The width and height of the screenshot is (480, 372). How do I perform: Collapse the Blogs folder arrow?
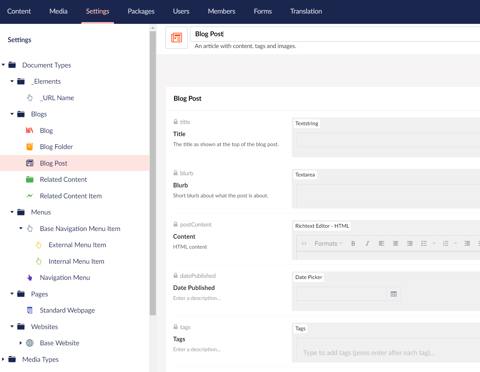(x=12, y=114)
